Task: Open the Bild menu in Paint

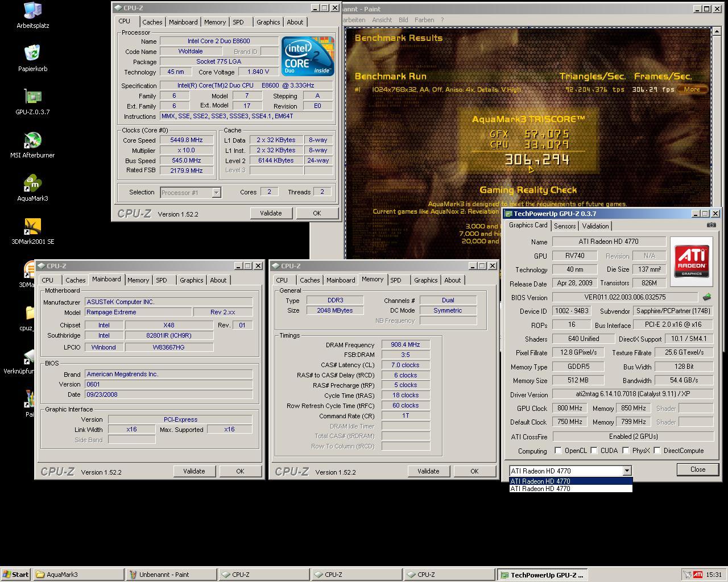Action: (x=403, y=20)
